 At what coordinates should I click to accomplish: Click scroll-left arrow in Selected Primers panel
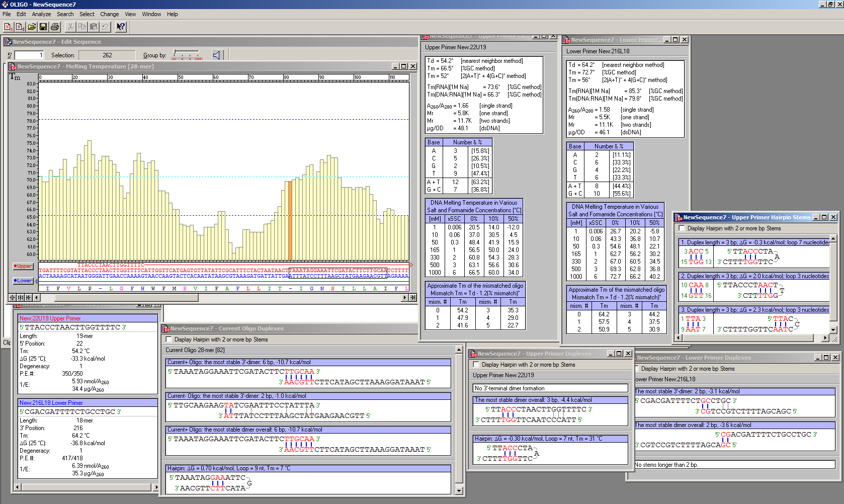tap(18, 487)
